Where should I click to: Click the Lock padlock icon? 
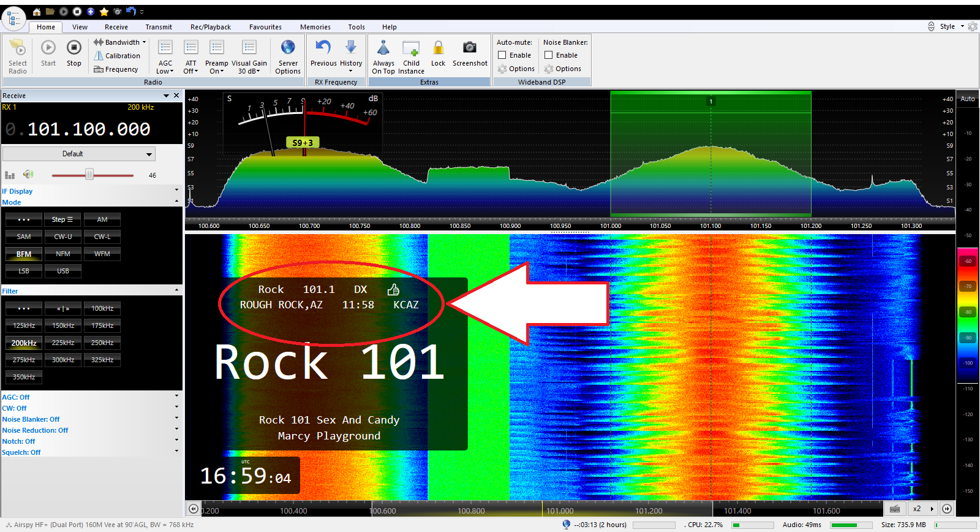(438, 48)
